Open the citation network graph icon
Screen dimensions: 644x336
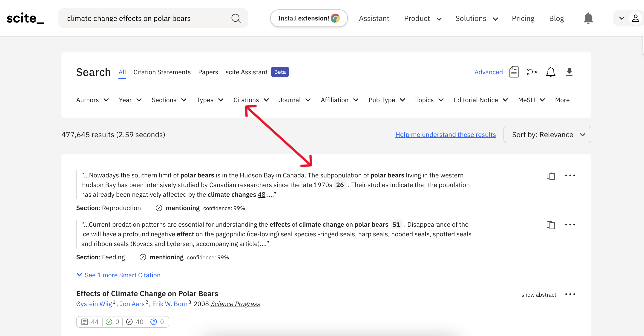pyautogui.click(x=532, y=72)
